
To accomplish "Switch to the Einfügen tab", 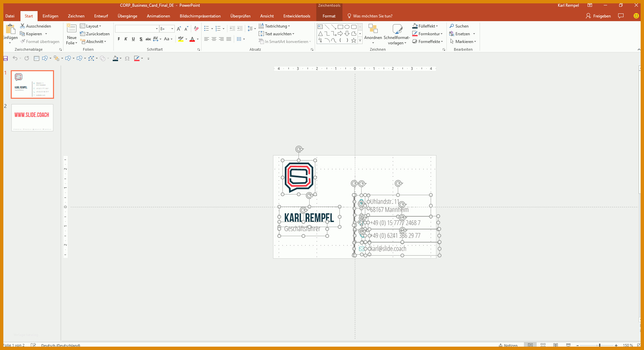I will pyautogui.click(x=50, y=16).
